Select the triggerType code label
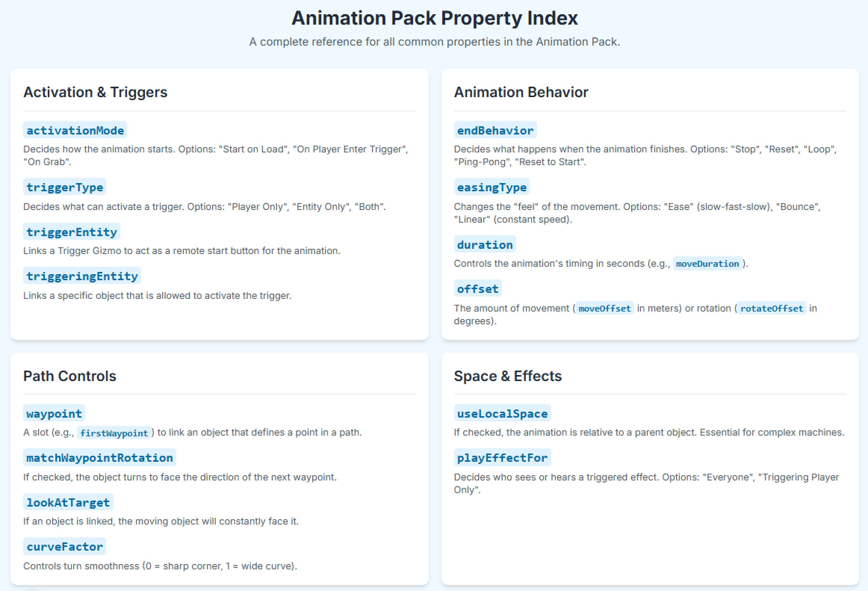The height and width of the screenshot is (591, 868). tap(65, 187)
